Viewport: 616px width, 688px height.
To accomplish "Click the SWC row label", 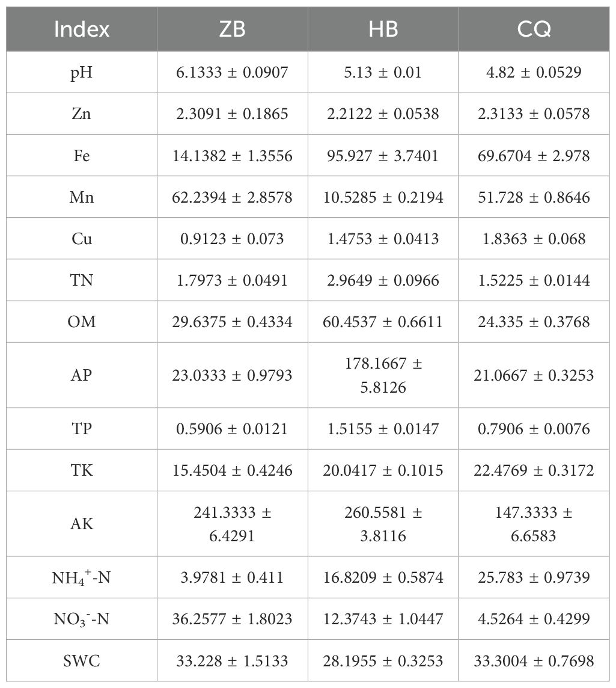I will point(82,661).
